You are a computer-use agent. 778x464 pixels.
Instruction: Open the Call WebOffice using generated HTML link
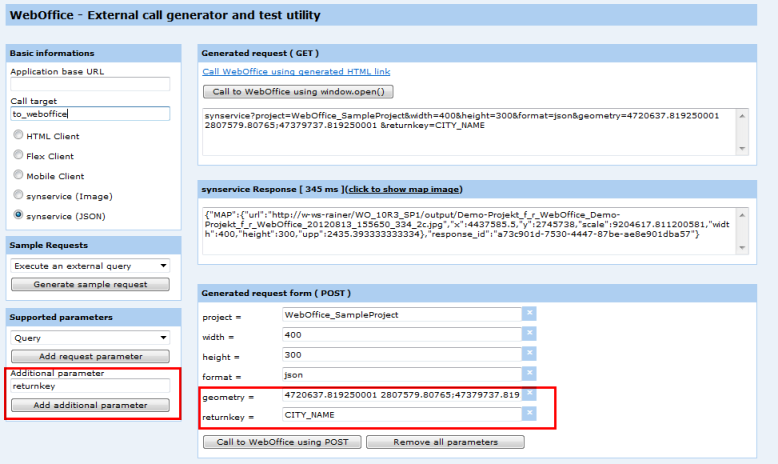(296, 71)
